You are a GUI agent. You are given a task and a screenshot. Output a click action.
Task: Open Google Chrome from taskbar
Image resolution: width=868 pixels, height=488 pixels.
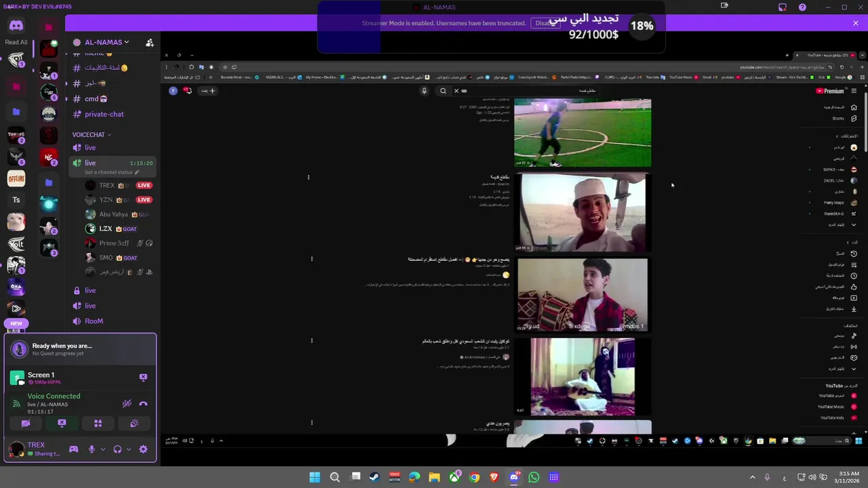pyautogui.click(x=474, y=477)
